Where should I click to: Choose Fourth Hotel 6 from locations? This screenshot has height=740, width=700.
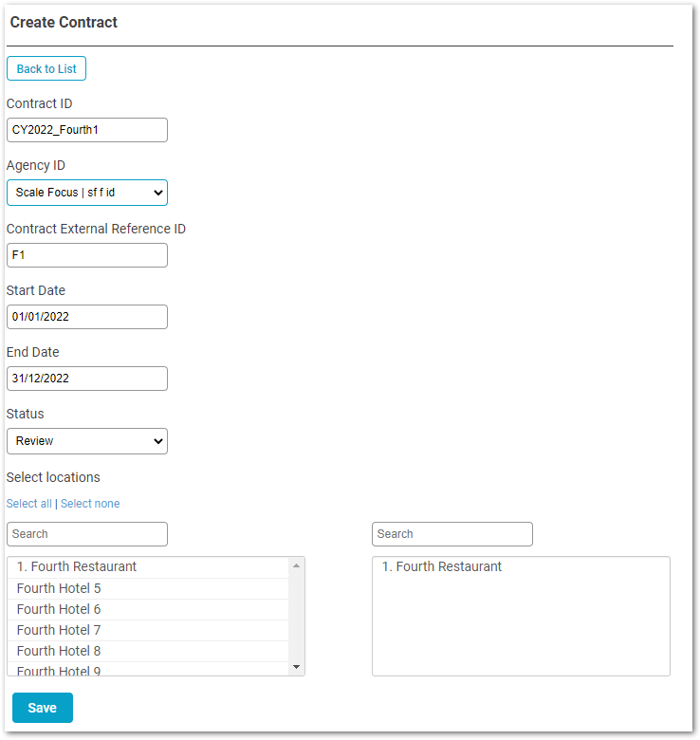(59, 609)
